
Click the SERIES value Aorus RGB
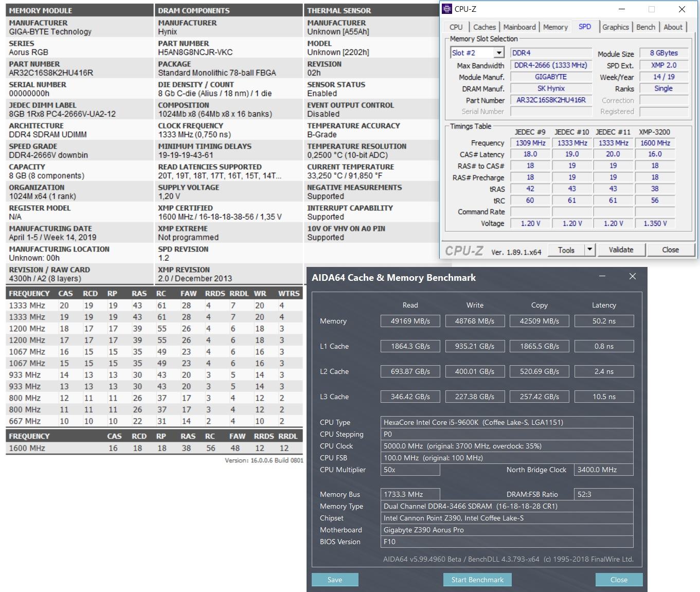(28, 52)
